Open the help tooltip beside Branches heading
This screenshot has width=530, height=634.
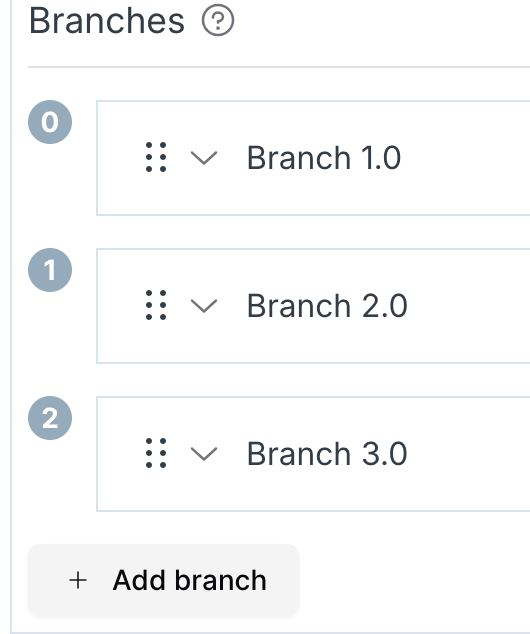(x=217, y=20)
